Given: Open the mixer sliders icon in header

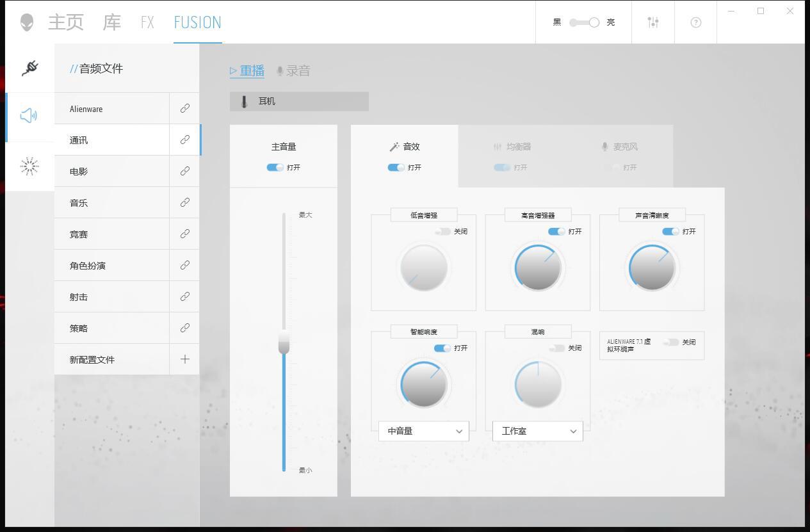Looking at the screenshot, I should click(653, 22).
